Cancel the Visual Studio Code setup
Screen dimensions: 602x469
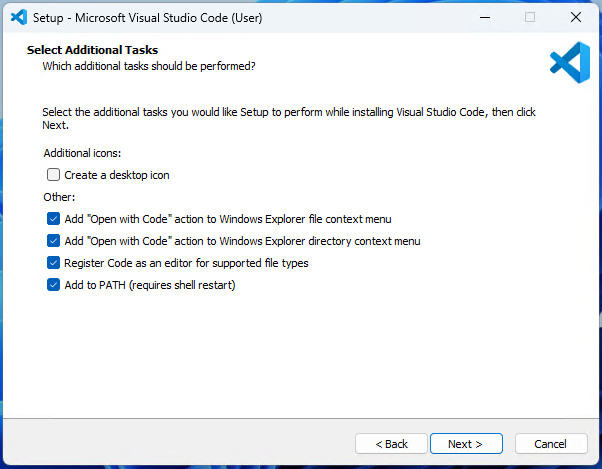click(x=551, y=444)
